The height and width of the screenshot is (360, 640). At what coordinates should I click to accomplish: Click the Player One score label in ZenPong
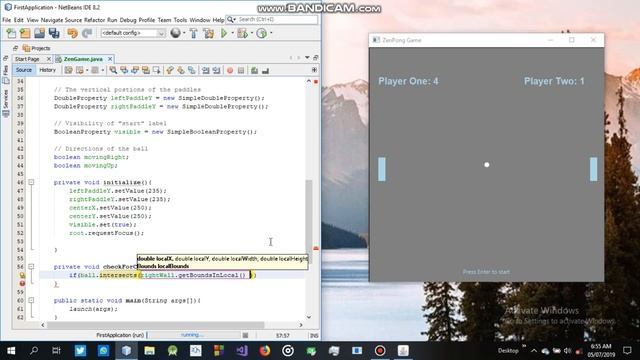pyautogui.click(x=408, y=81)
